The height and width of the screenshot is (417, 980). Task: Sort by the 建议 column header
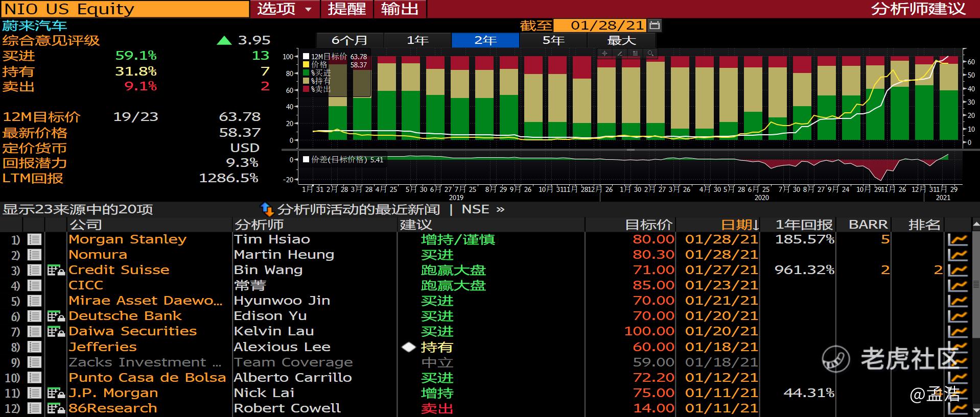416,225
